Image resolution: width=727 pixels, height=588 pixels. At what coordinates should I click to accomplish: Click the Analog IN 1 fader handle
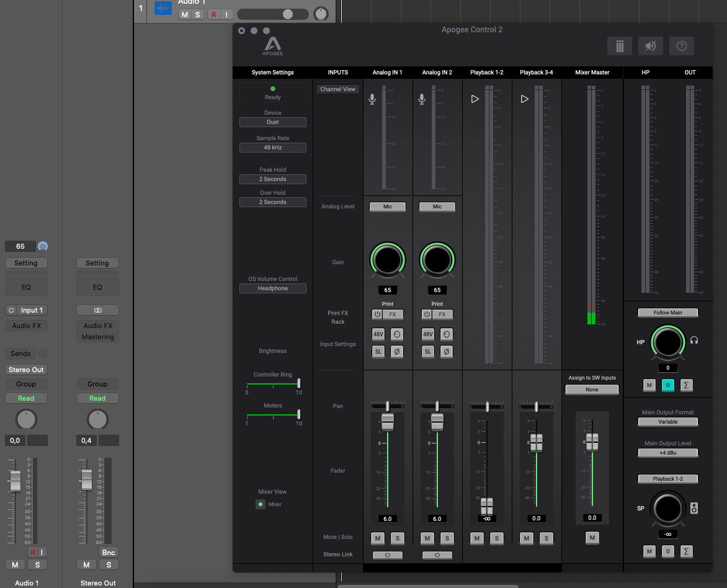(x=388, y=422)
